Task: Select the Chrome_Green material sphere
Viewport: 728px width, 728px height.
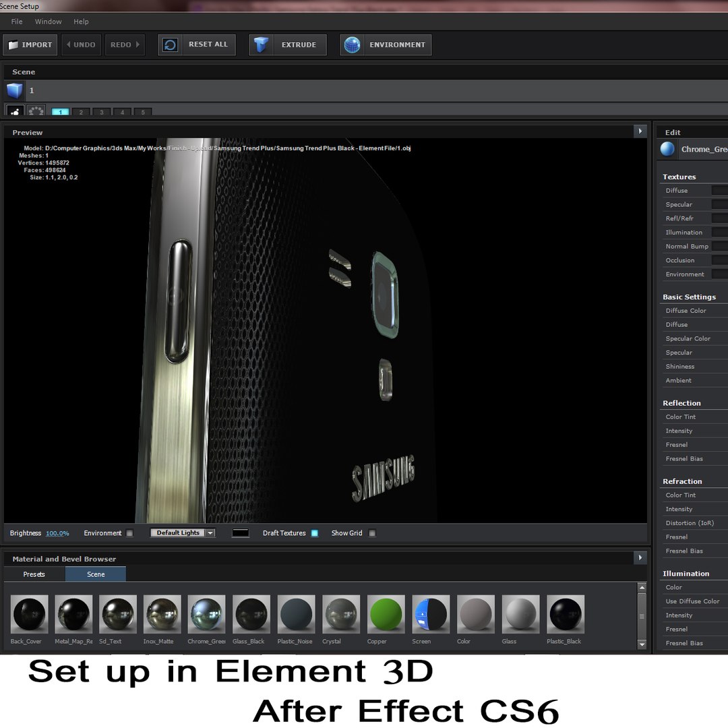Action: coord(207,614)
